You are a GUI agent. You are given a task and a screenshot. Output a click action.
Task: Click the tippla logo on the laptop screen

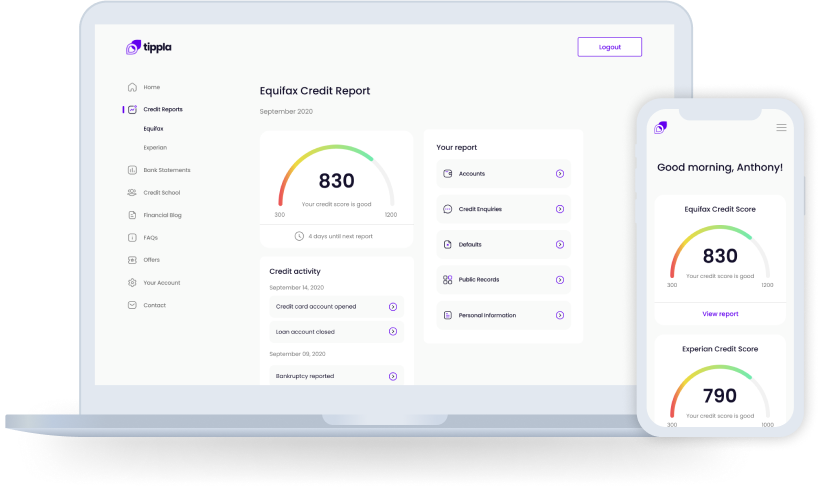(149, 47)
